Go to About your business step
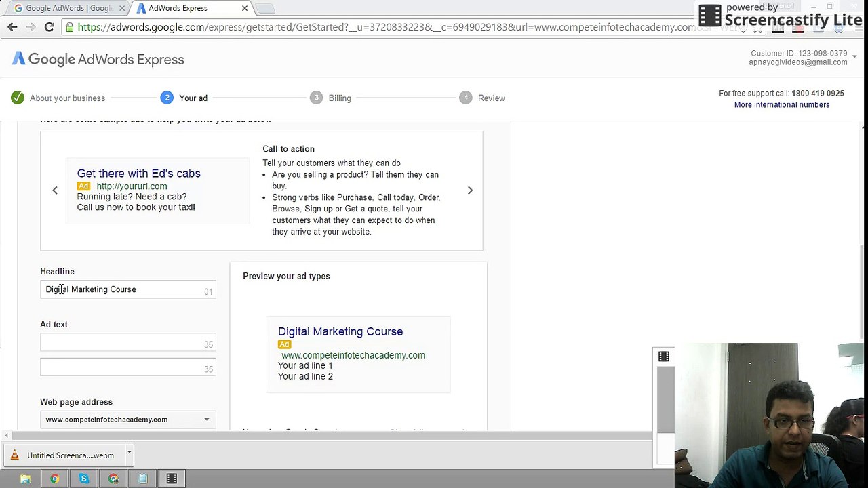The width and height of the screenshot is (868, 488). pyautogui.click(x=67, y=98)
